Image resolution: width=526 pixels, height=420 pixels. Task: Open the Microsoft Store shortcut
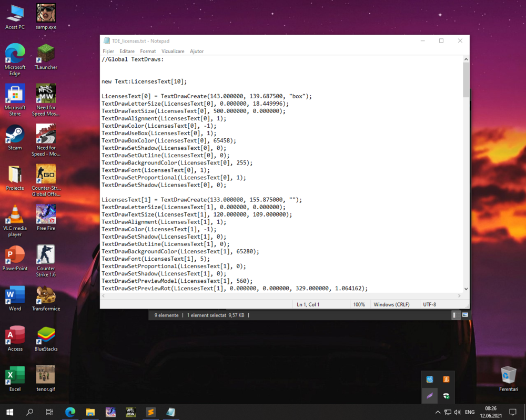point(15,100)
